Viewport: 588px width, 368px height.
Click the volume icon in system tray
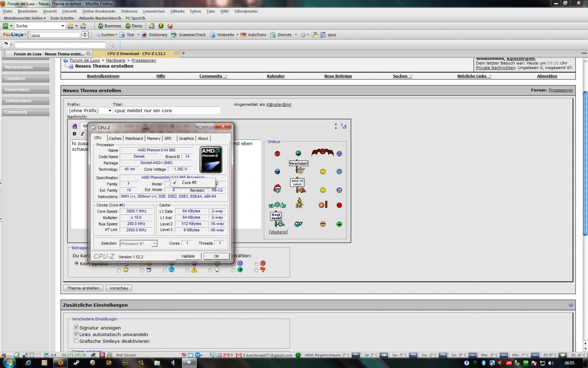point(551,363)
